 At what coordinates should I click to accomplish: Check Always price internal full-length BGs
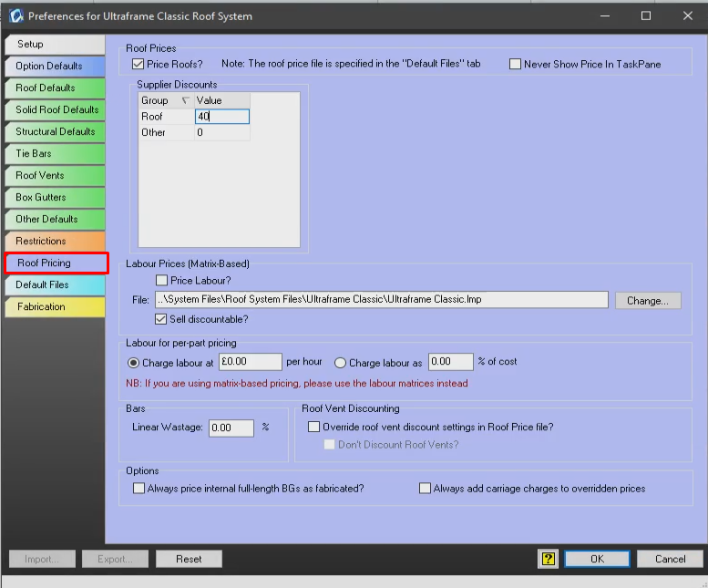point(139,489)
